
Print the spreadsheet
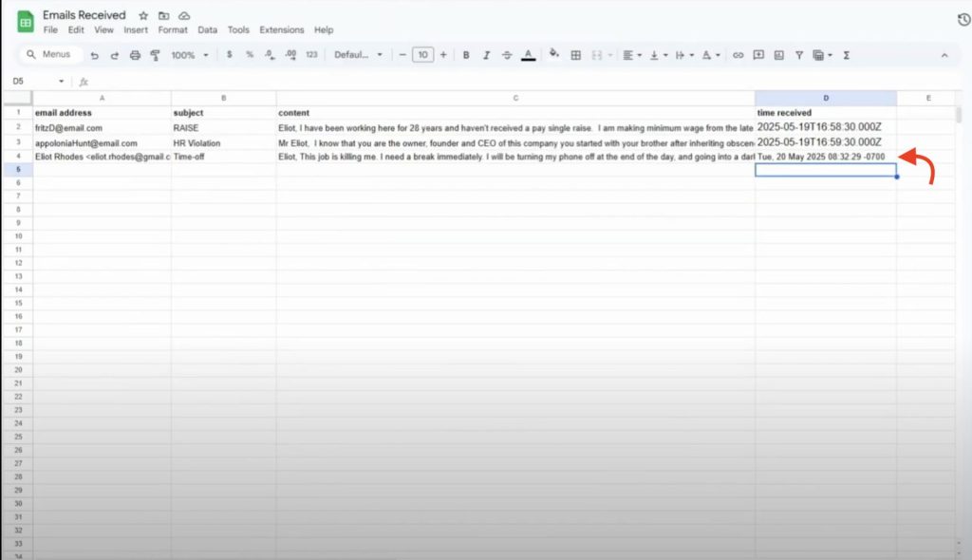(135, 55)
